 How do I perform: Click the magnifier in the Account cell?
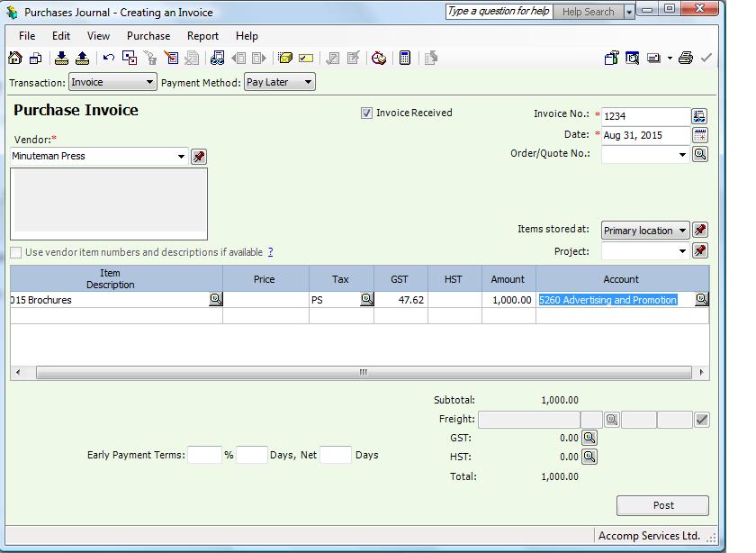[x=702, y=299]
